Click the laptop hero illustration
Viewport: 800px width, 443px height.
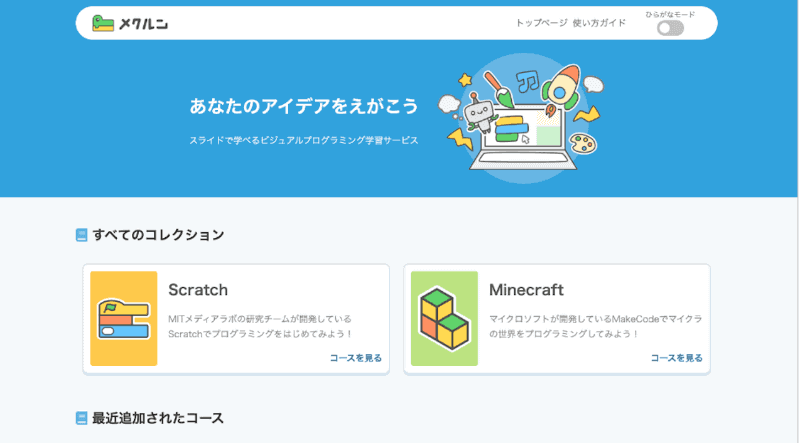pyautogui.click(x=521, y=118)
